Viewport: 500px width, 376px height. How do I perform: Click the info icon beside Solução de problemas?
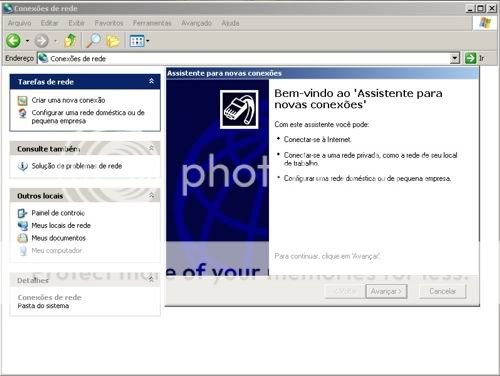[x=23, y=166]
